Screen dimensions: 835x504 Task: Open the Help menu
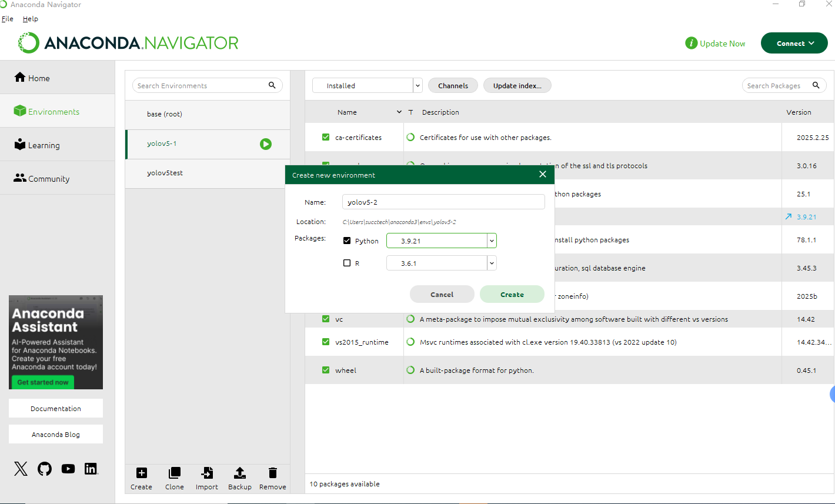[30, 18]
